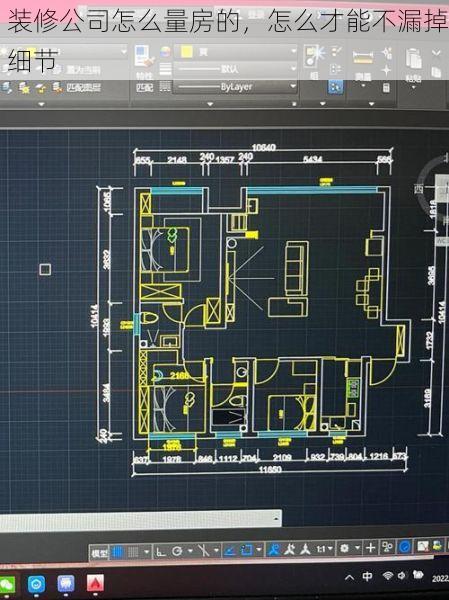Viewport: 449px width, 600px height.
Task: Select the 10640 top dimension text
Action: tap(264, 147)
